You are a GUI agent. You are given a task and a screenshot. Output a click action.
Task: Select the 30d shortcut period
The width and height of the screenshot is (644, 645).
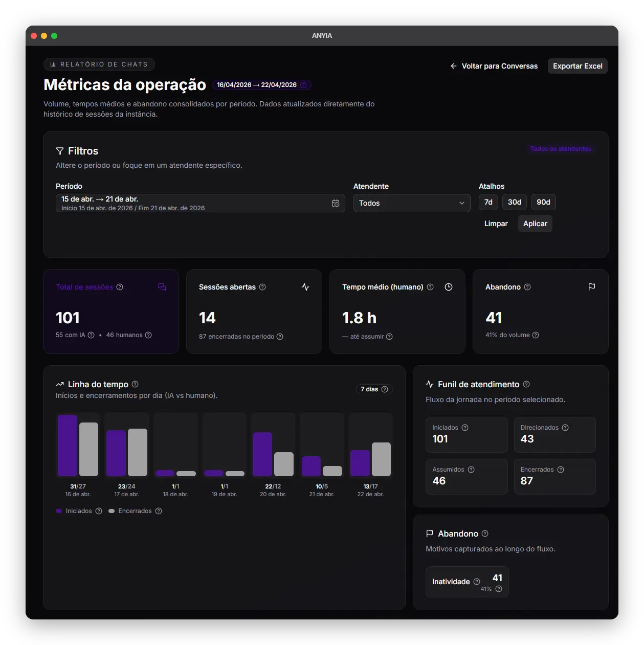tap(515, 202)
